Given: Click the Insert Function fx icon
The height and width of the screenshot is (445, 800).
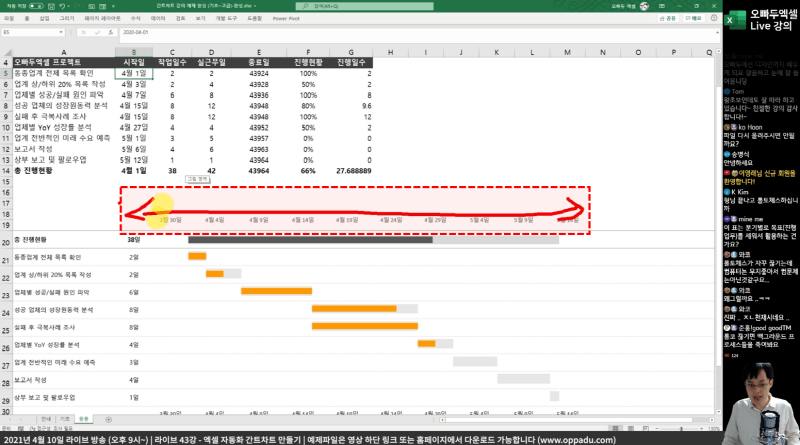Looking at the screenshot, I should tap(108, 32).
